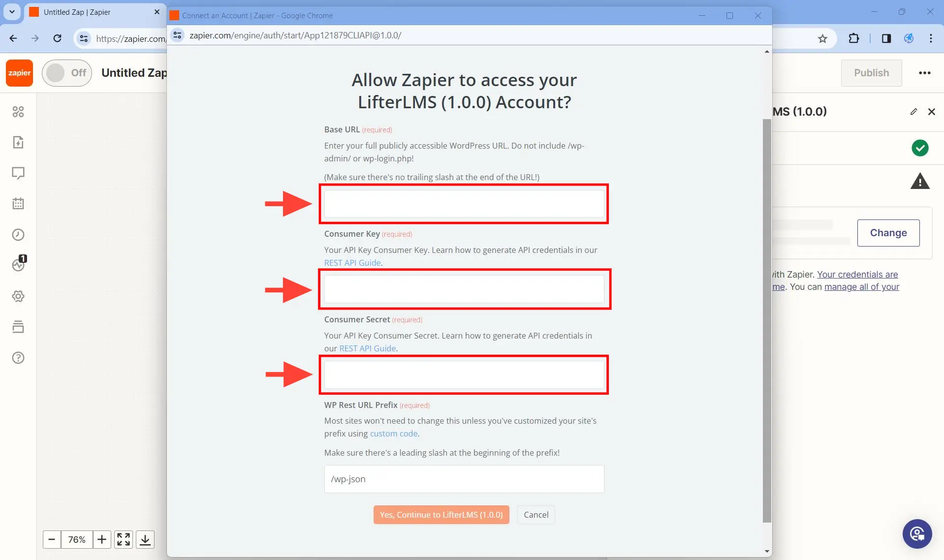The image size is (944, 560).
Task: Toggle the Zap Off switch to On
Action: pyautogui.click(x=66, y=72)
